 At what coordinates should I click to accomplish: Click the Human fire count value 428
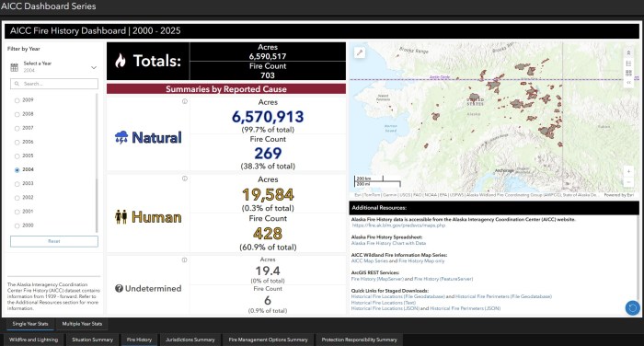[268, 234]
